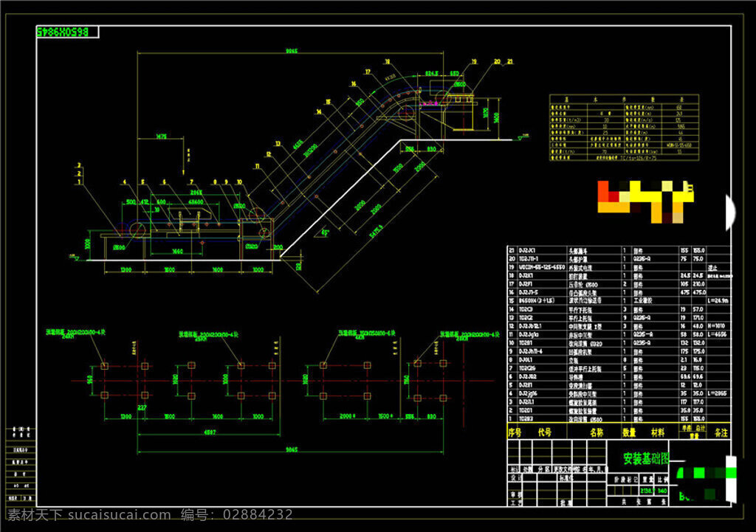This screenshot has height=532, width=756.
Task: Select the 1479 dimension in the elevation view
Action: 162,137
